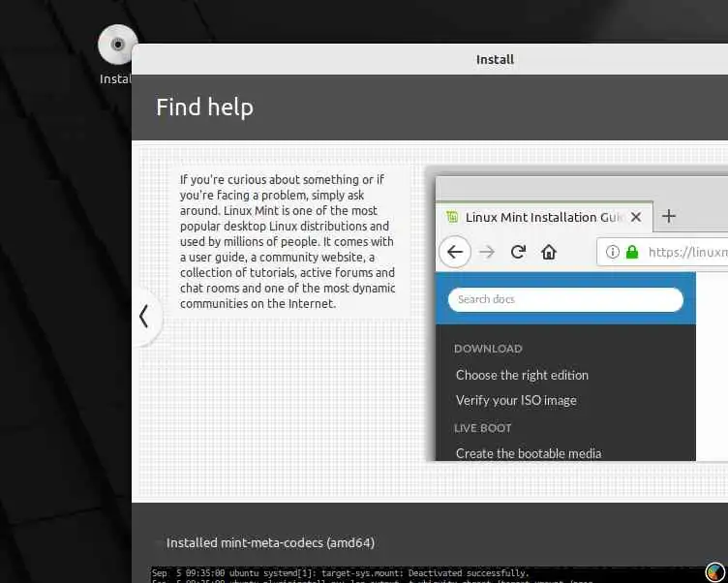
Task: Open a new browser tab with plus
Action: [x=669, y=216]
